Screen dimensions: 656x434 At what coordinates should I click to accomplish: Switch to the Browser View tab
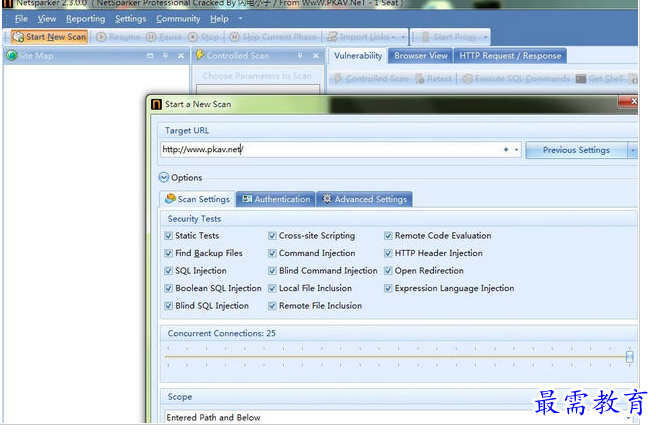coord(420,56)
